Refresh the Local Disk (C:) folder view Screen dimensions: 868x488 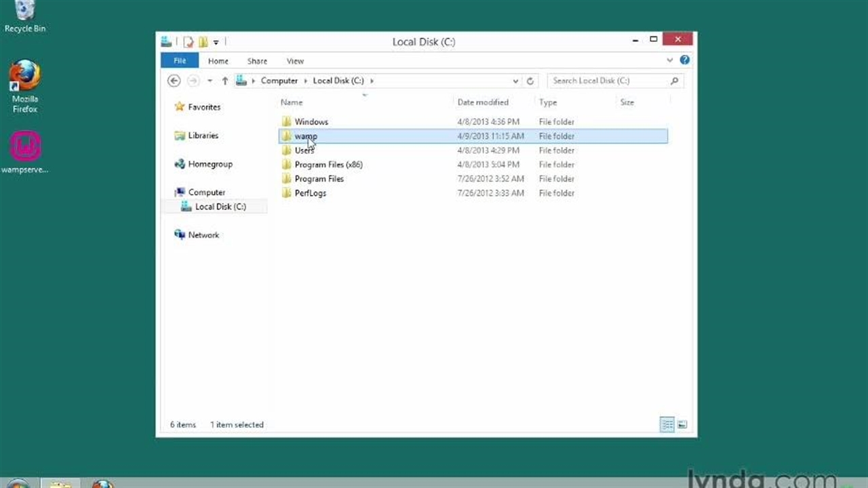530,81
